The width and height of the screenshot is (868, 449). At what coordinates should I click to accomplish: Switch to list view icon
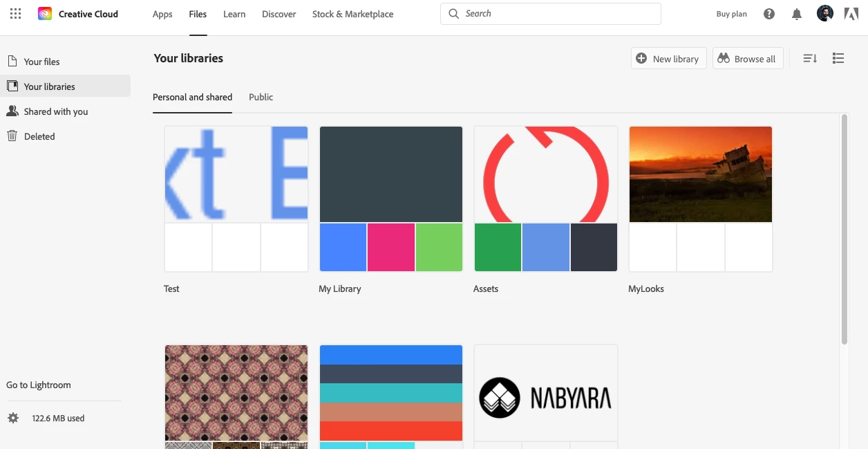click(838, 59)
